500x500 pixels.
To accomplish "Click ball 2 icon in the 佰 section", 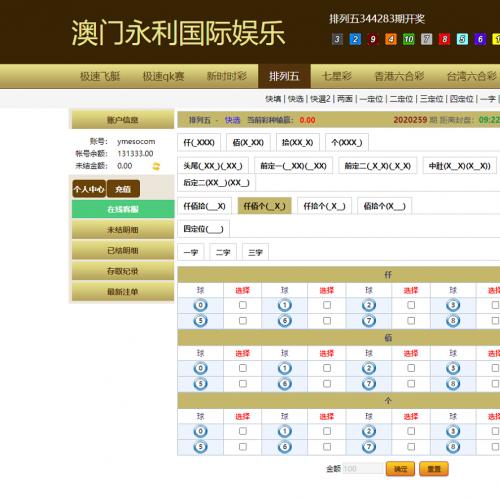I will click(x=369, y=368).
